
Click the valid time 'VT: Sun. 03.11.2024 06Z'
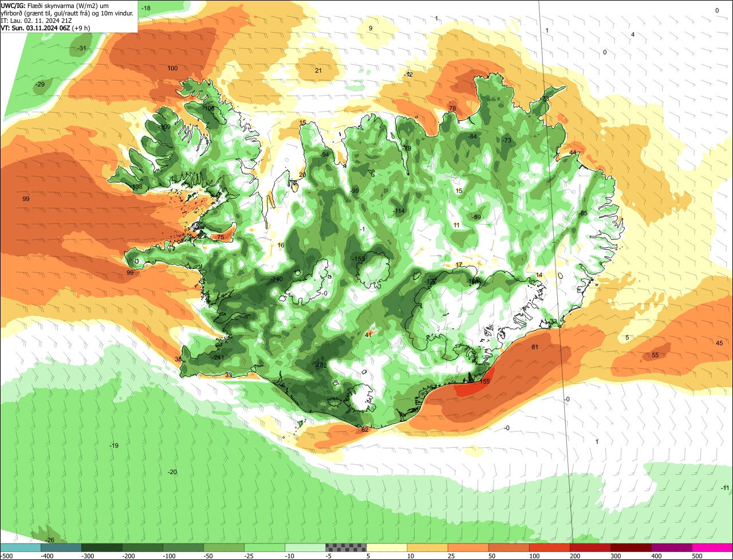(37, 27)
